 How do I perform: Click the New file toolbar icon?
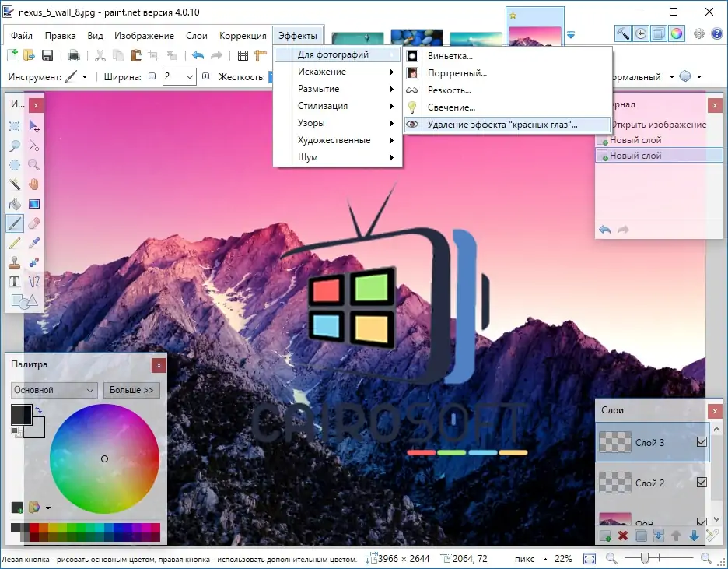tap(12, 56)
